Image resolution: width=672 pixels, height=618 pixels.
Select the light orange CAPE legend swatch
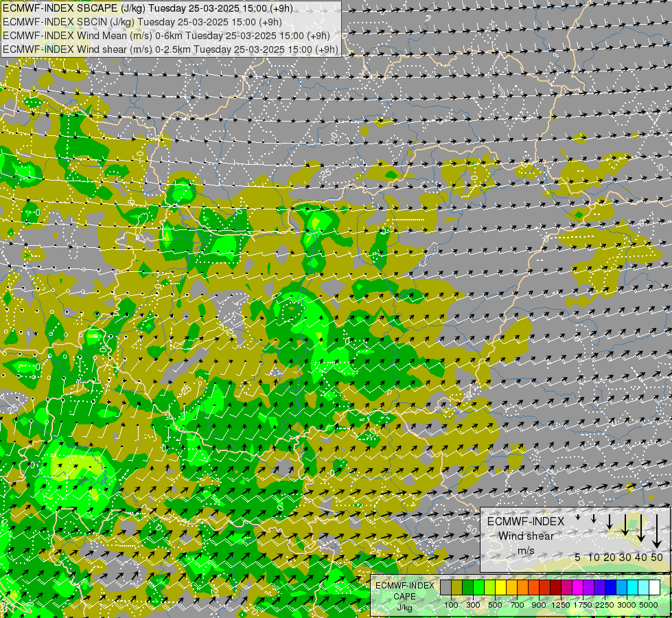pyautogui.click(x=522, y=587)
